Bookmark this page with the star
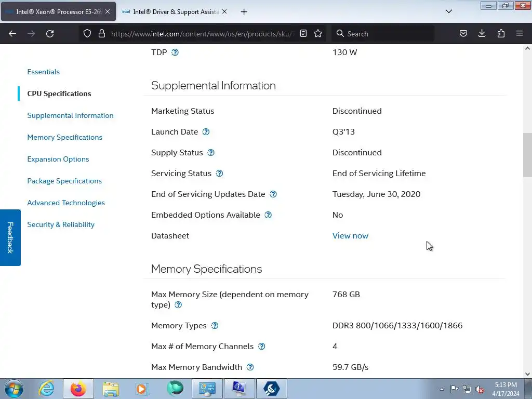Image resolution: width=532 pixels, height=399 pixels. 318,34
